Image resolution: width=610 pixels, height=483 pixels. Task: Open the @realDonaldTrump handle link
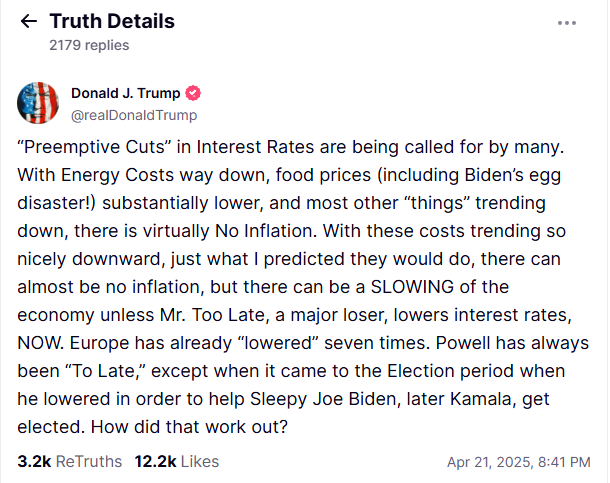coord(134,116)
